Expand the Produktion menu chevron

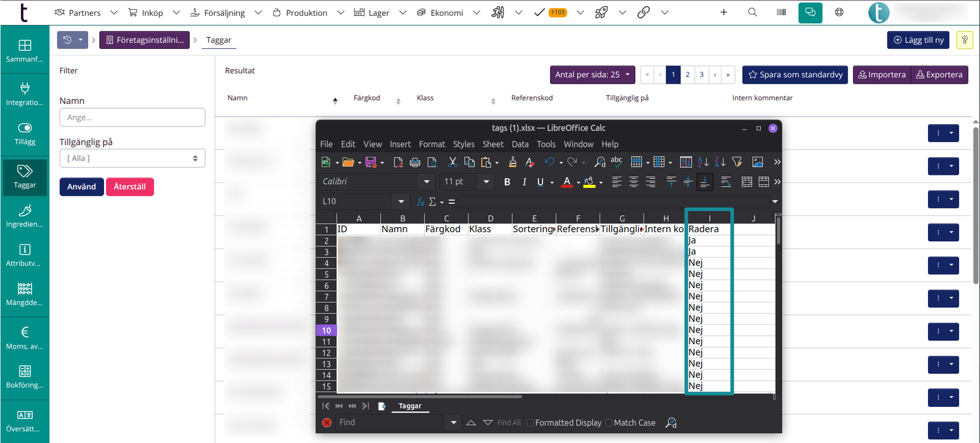coord(341,12)
